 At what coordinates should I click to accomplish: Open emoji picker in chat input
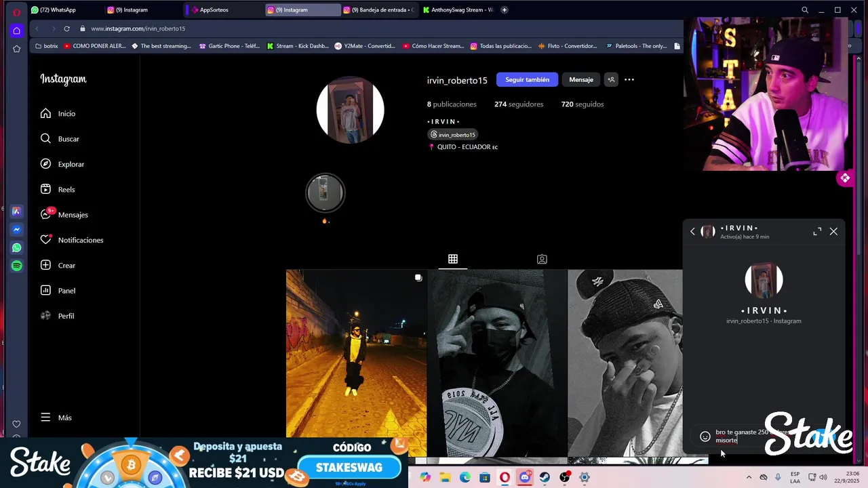[705, 436]
